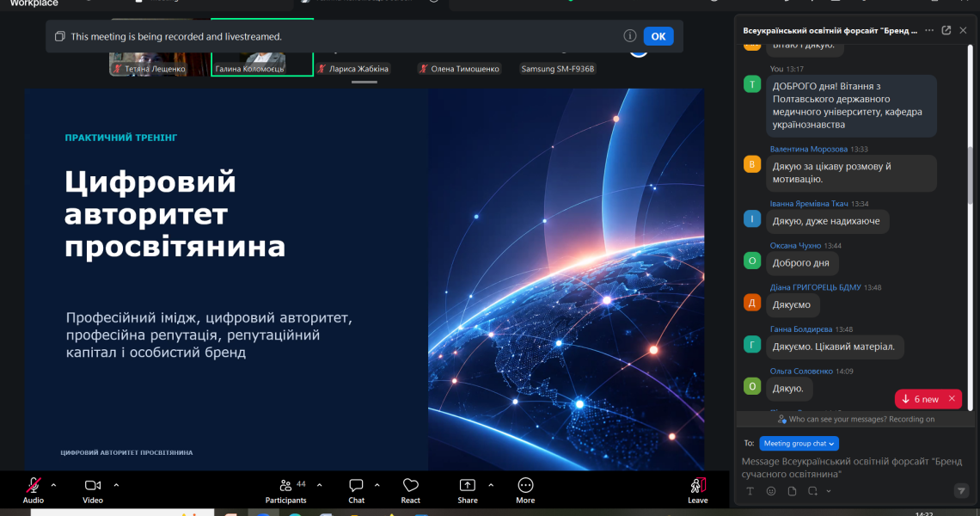Screen dimensions: 980x516
Task: Click sender name Ольга Соловєнко
Action: 801,371
